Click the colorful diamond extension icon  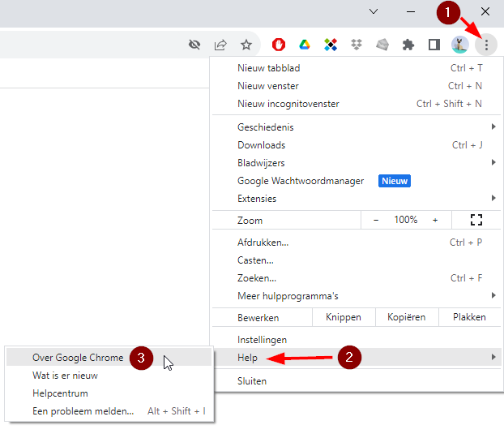pos(331,45)
